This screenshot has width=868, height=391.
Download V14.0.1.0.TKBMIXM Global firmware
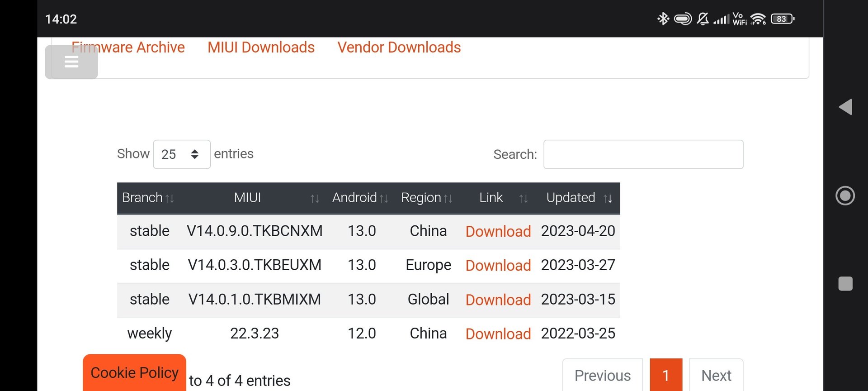click(x=498, y=300)
